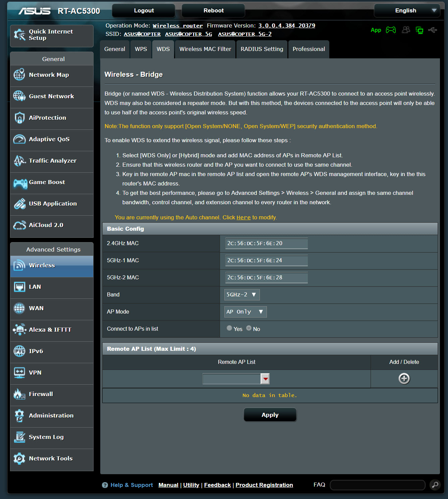Click the green network clients status icon
Screen dimensions: 448x499
[x=419, y=30]
